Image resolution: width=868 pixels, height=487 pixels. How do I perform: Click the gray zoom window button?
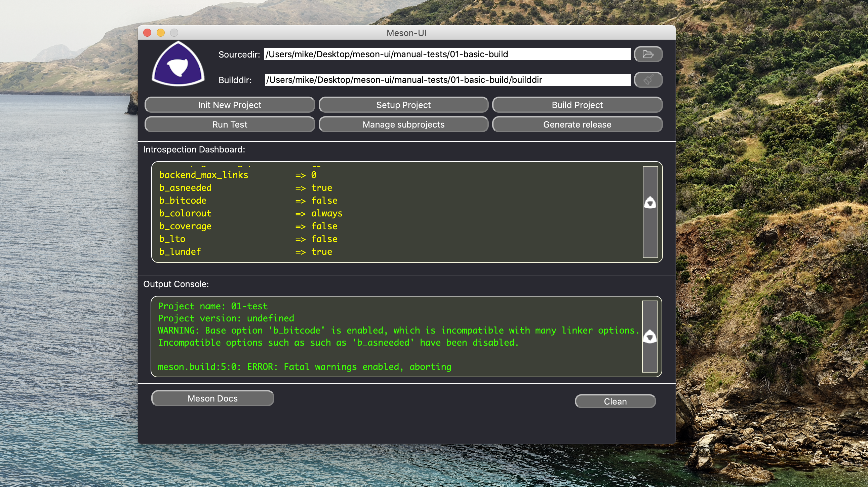(x=174, y=33)
